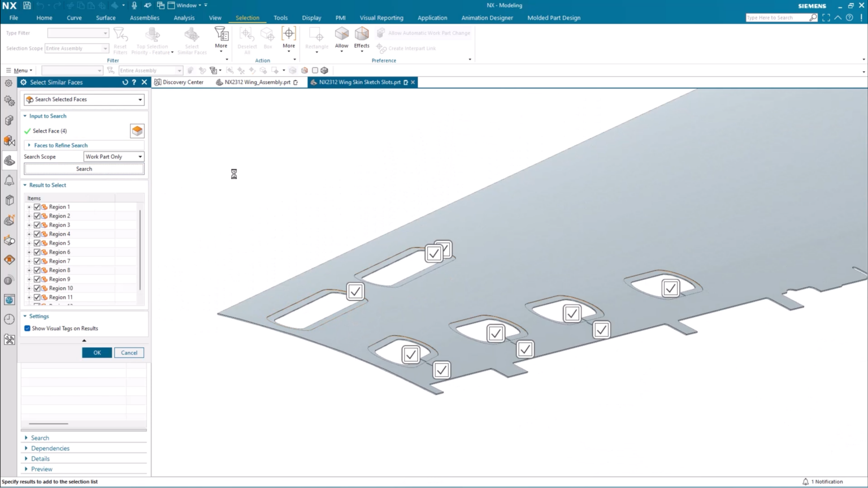
Task: Switch to NX2312 Wing_Assembly.prt tab
Action: 257,83
